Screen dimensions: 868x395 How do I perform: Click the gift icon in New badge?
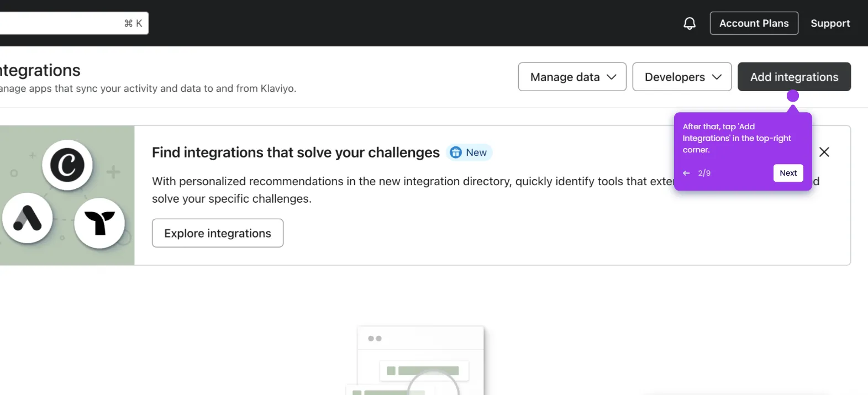coord(456,152)
